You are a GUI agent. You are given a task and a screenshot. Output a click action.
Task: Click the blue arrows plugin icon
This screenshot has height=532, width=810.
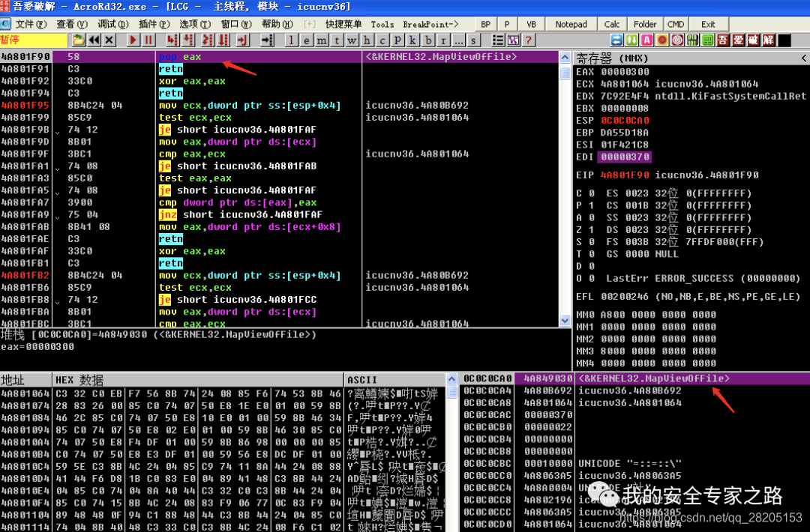[x=616, y=40]
